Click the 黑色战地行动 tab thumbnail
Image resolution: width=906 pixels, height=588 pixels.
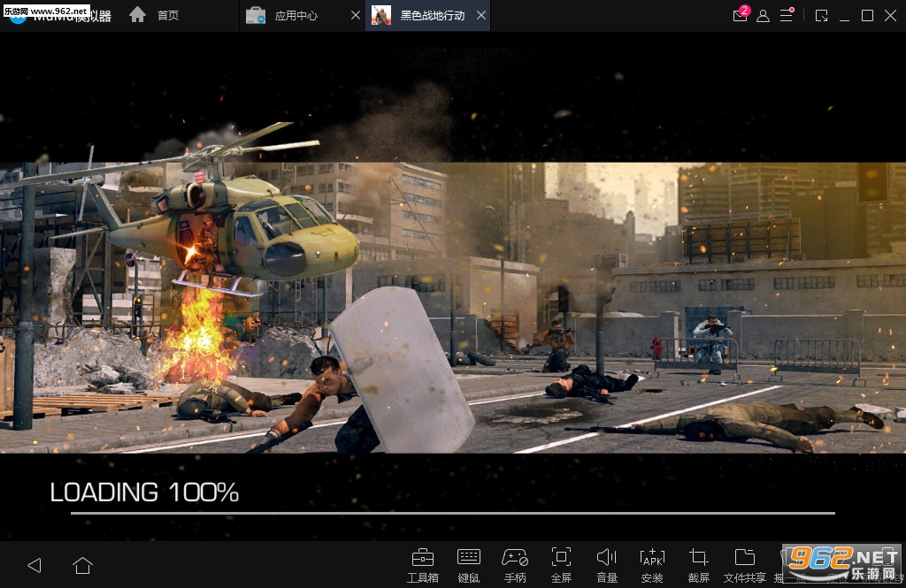tap(380, 16)
